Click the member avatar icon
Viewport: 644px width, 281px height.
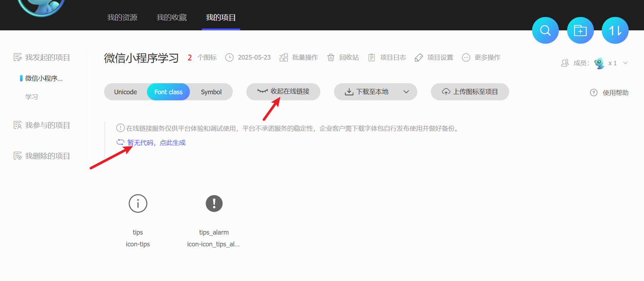599,63
